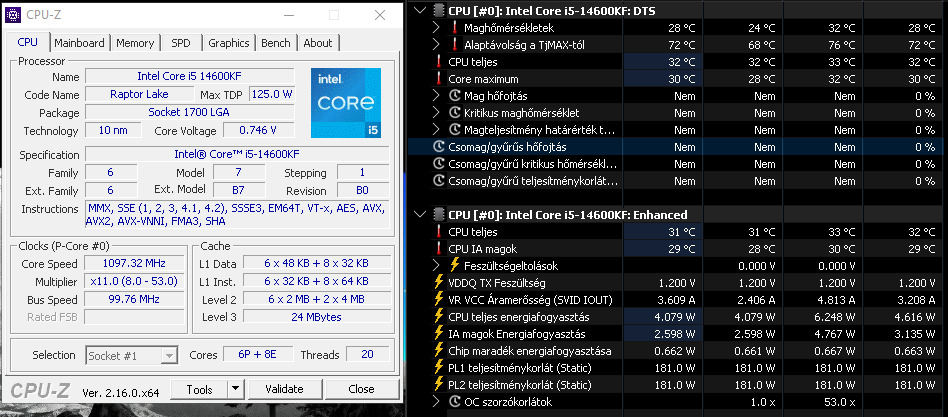Image resolution: width=948 pixels, height=417 pixels.
Task: Expand the Maghőmérsékletek row
Action: (x=437, y=28)
